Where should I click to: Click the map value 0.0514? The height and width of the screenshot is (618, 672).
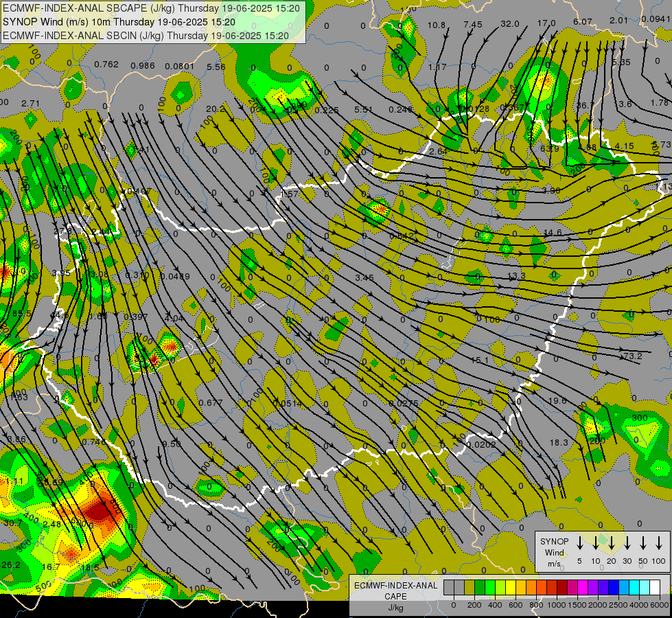click(x=287, y=404)
